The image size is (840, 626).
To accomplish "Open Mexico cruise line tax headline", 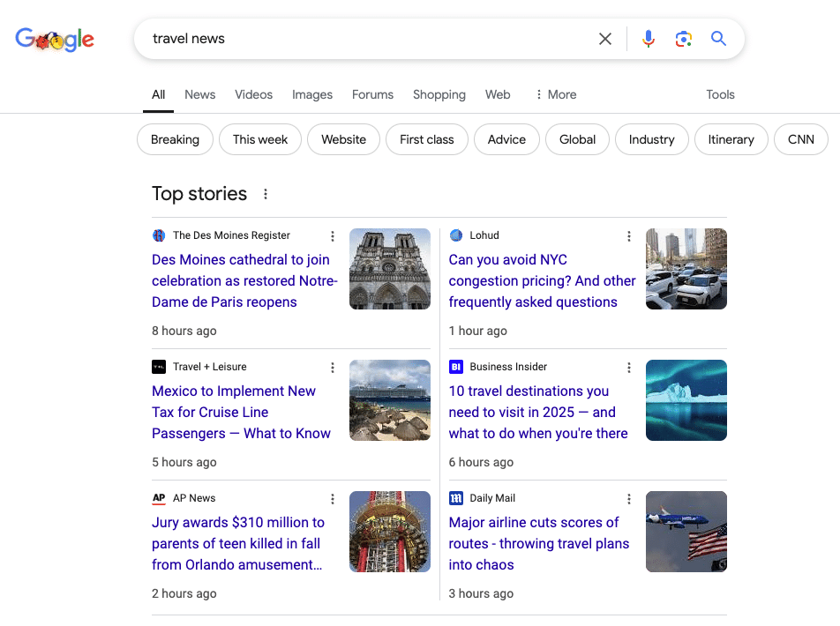I will 241,413.
